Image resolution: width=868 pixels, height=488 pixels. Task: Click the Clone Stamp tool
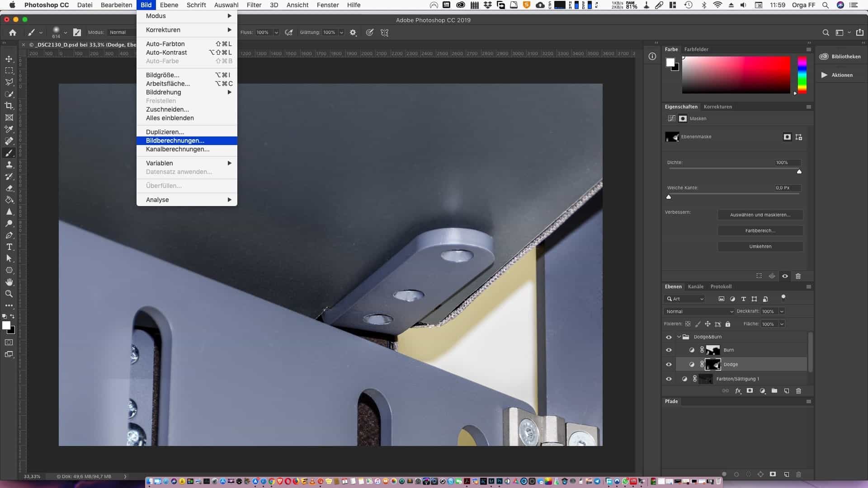click(x=9, y=165)
